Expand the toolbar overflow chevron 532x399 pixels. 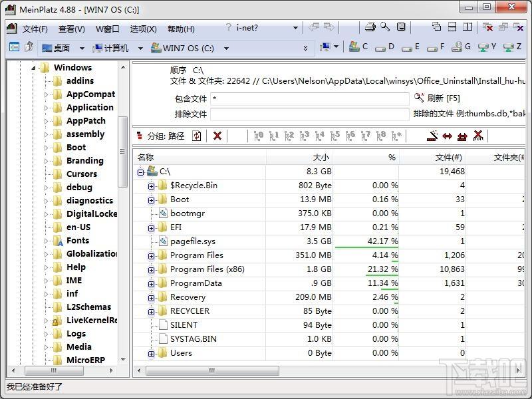click(x=305, y=48)
